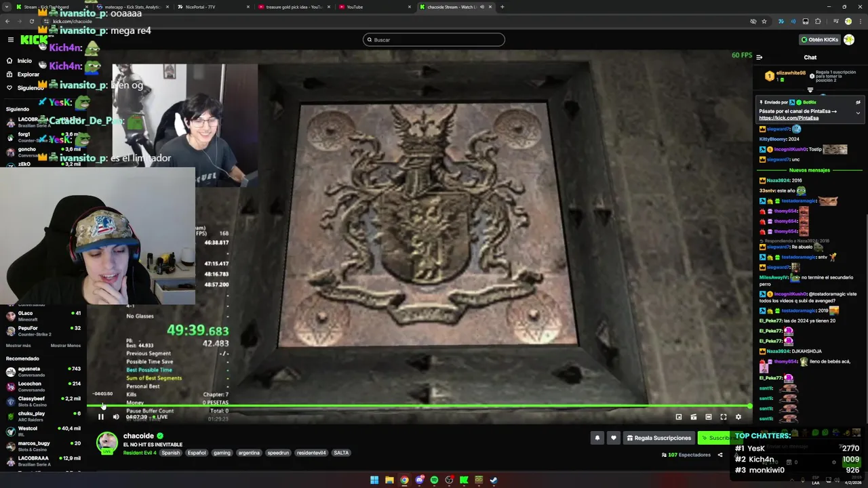This screenshot has width=868, height=488.
Task: Open Chrome from the taskbar
Action: click(404, 481)
